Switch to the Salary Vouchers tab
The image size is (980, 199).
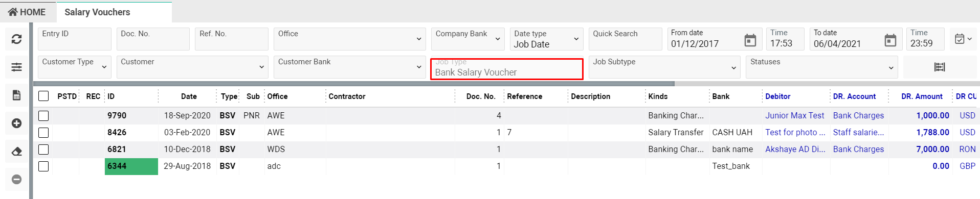pos(97,12)
